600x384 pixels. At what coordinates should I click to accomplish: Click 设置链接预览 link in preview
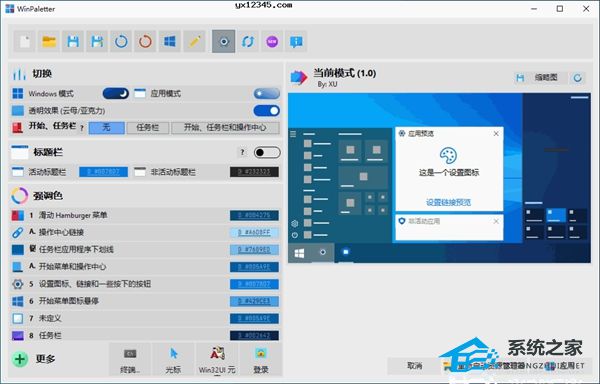(x=448, y=202)
